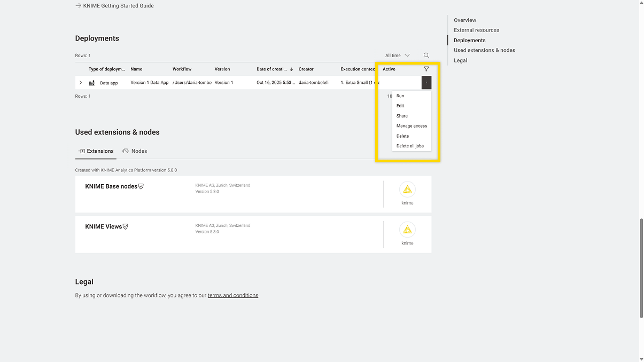This screenshot has height=362, width=644.
Task: Click the knime logo beside KNIME Views
Action: pos(407,230)
